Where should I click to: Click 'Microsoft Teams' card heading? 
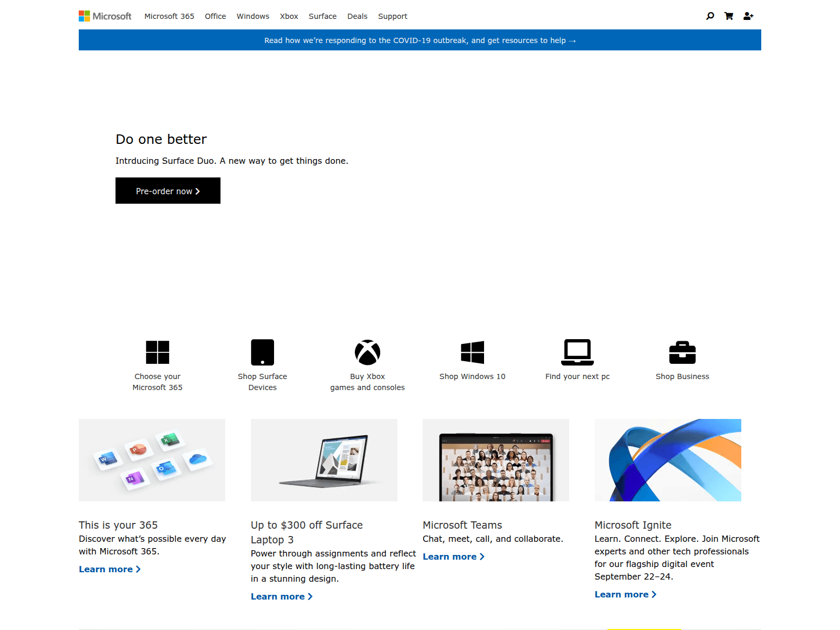(463, 525)
